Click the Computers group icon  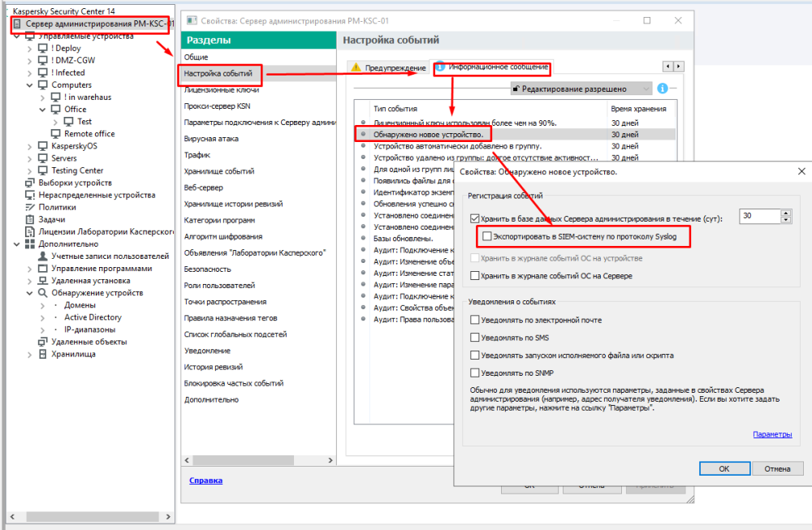43,85
